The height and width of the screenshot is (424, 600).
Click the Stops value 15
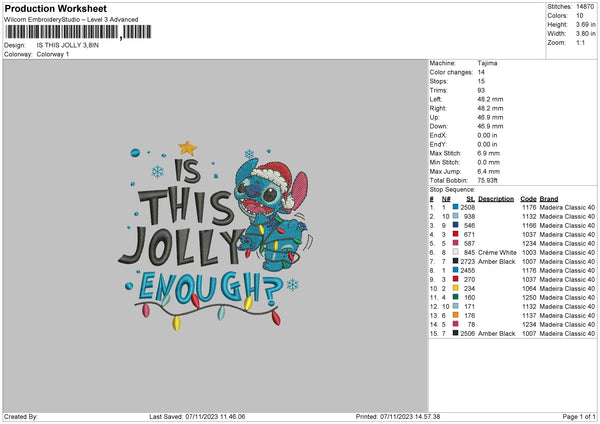coord(481,81)
